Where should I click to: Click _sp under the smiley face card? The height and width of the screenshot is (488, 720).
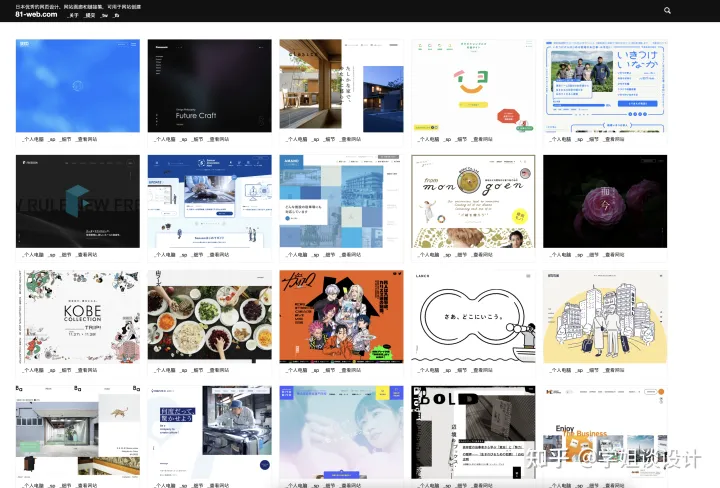click(x=447, y=139)
